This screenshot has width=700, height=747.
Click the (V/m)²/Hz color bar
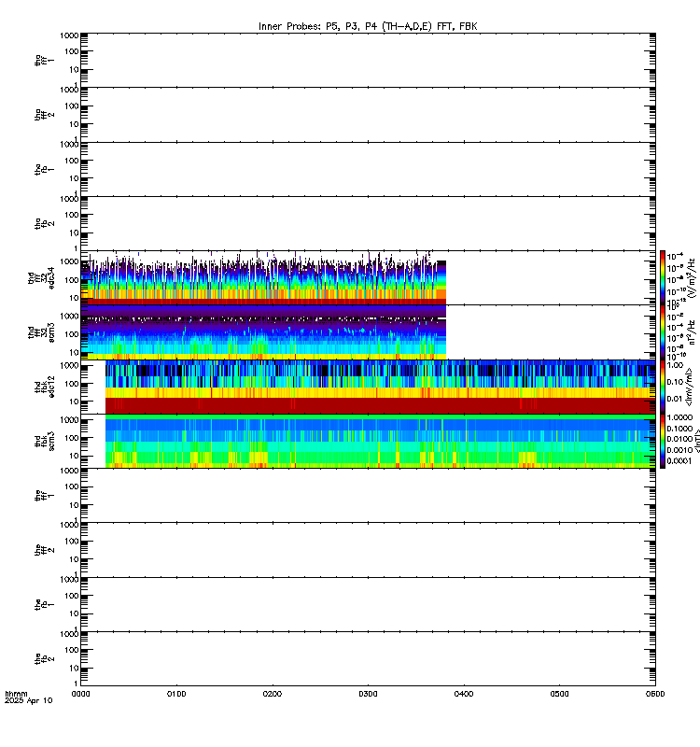click(x=663, y=277)
